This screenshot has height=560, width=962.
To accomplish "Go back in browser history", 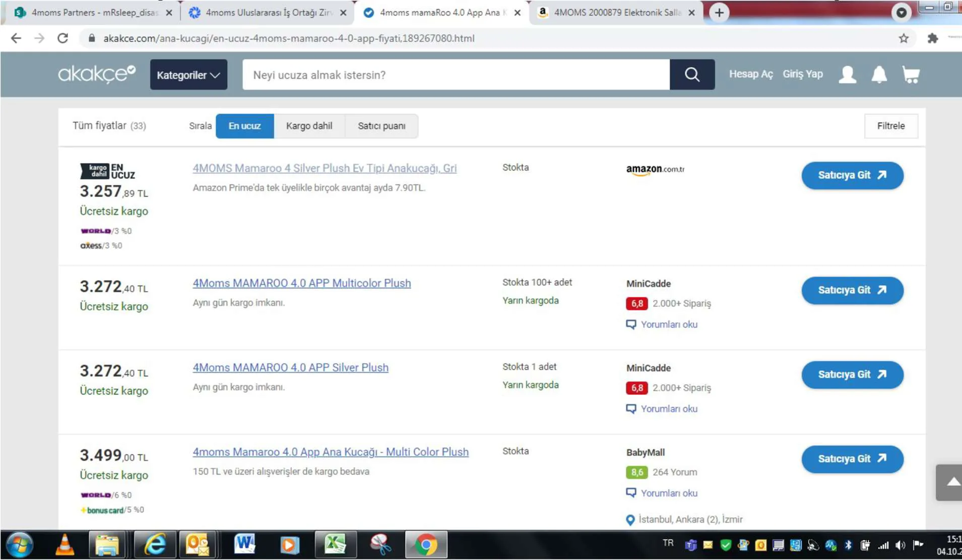I will 16,38.
